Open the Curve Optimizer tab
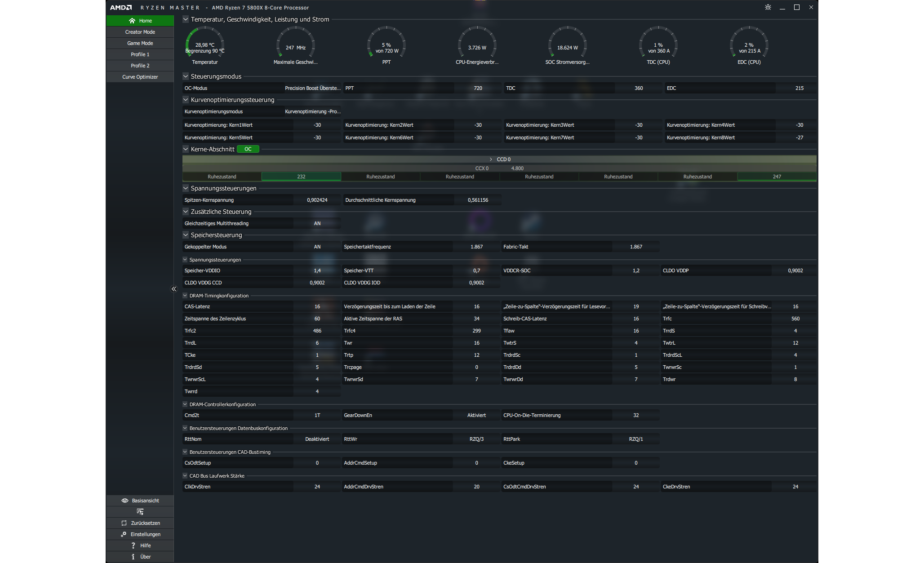This screenshot has height=563, width=924. [140, 77]
